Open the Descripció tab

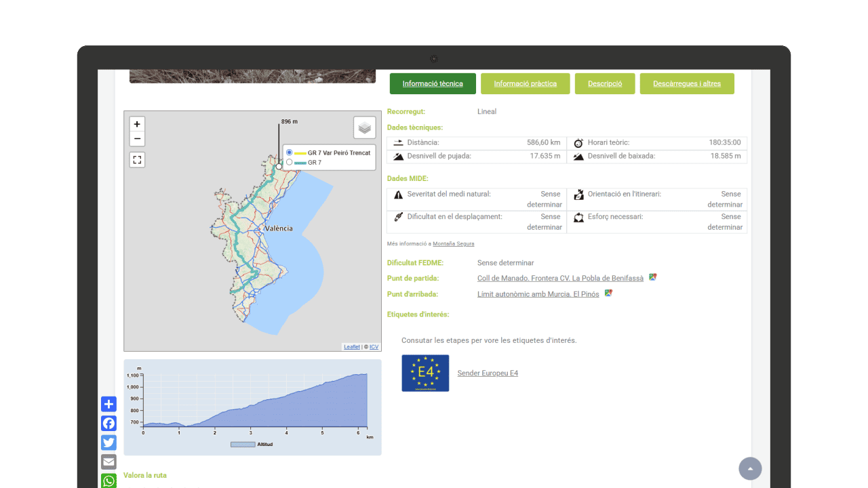click(x=604, y=84)
